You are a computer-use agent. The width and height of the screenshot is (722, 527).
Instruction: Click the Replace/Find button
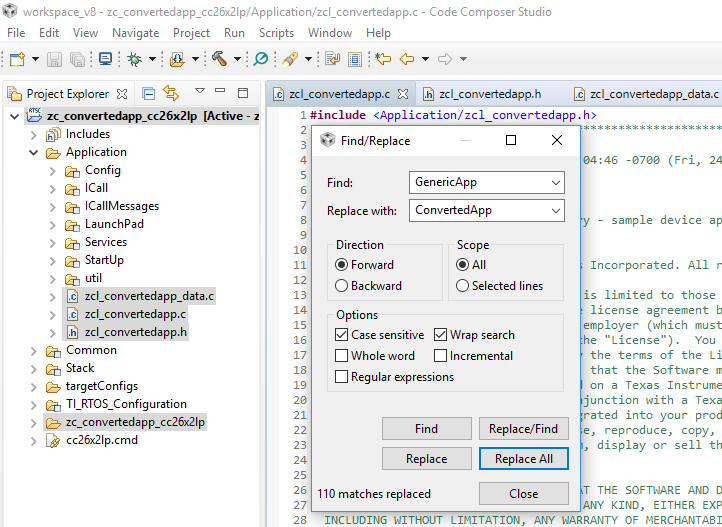524,429
